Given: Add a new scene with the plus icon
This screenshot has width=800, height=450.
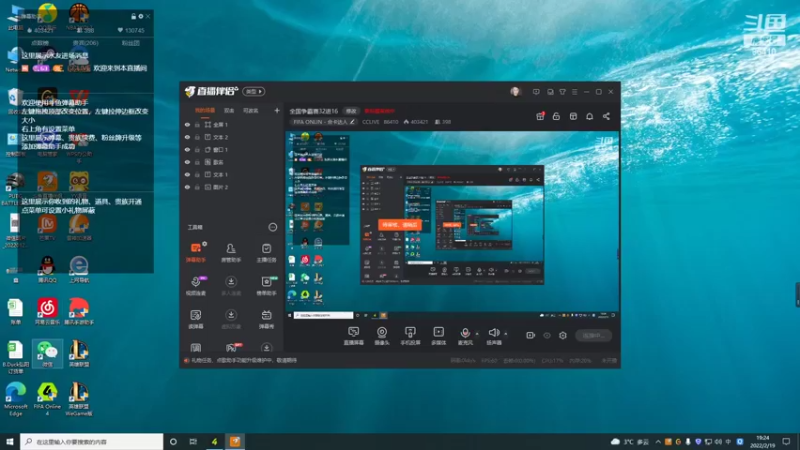Looking at the screenshot, I should (277, 110).
